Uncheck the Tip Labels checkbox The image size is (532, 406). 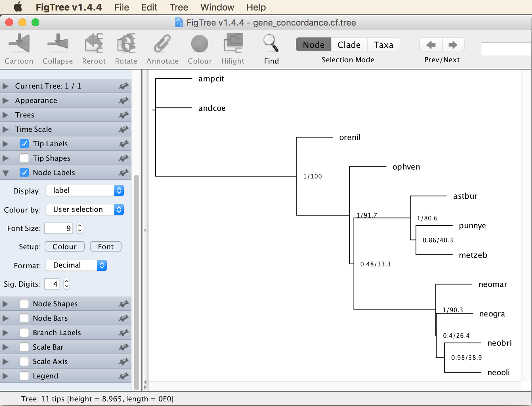[24, 144]
